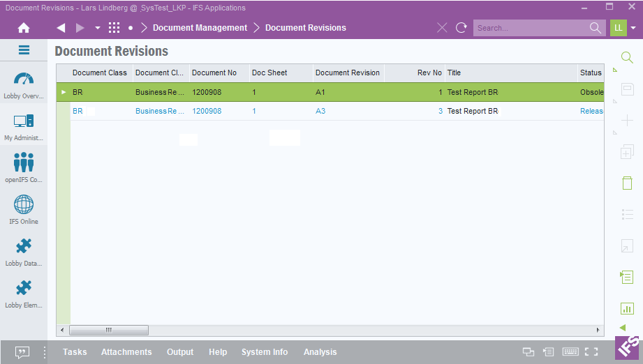Open the navigator grid icon

point(114,28)
